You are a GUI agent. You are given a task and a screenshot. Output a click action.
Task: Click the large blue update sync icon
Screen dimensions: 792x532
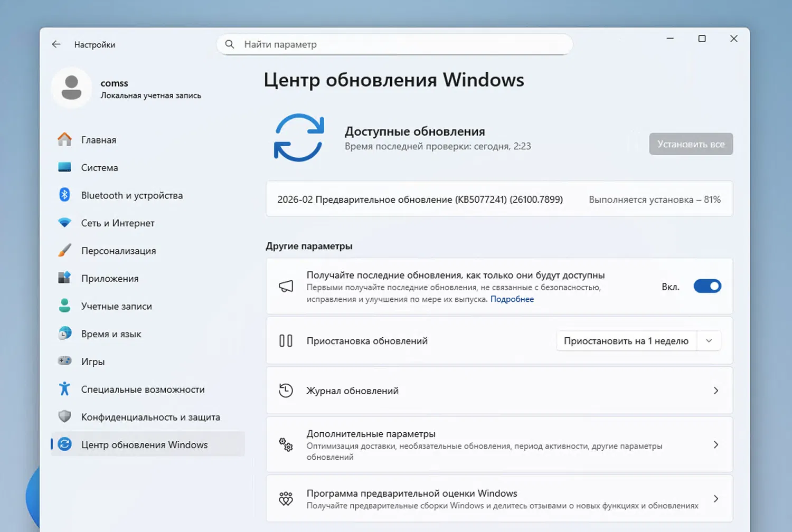pyautogui.click(x=299, y=138)
